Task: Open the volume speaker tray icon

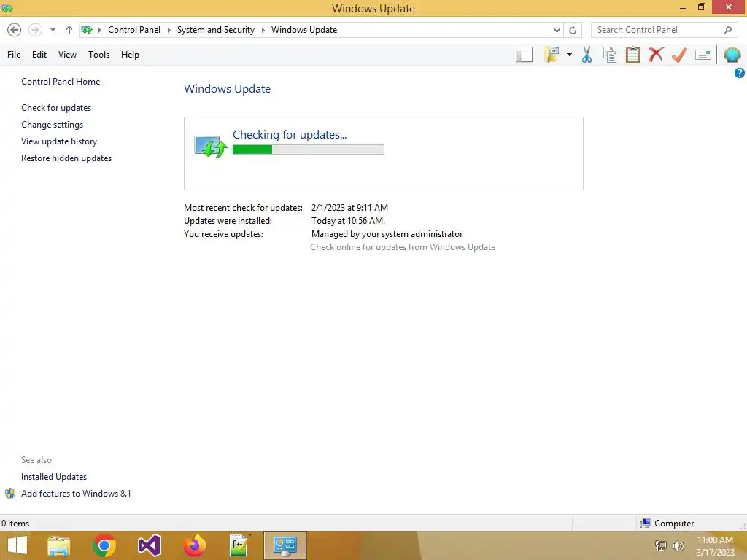Action: pyautogui.click(x=678, y=545)
